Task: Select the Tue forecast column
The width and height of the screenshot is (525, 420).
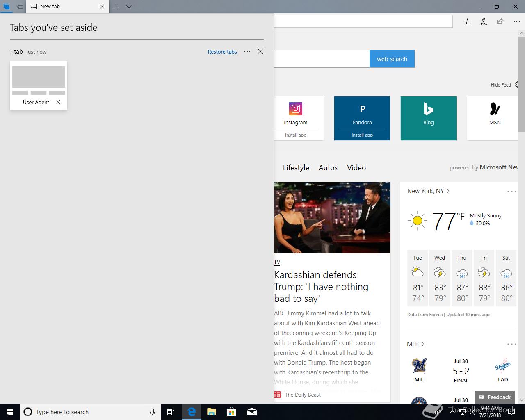Action: [418, 278]
